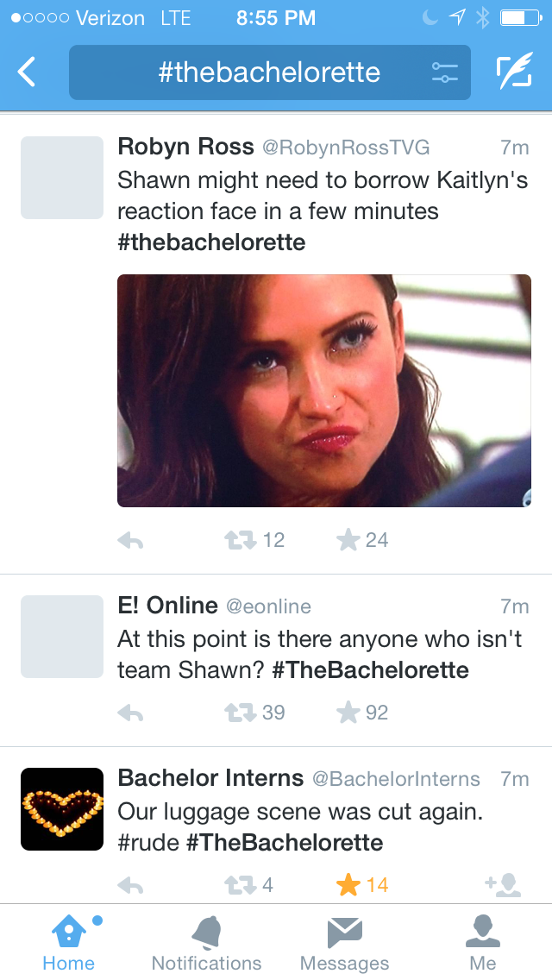Tap the Home tab

click(68, 944)
